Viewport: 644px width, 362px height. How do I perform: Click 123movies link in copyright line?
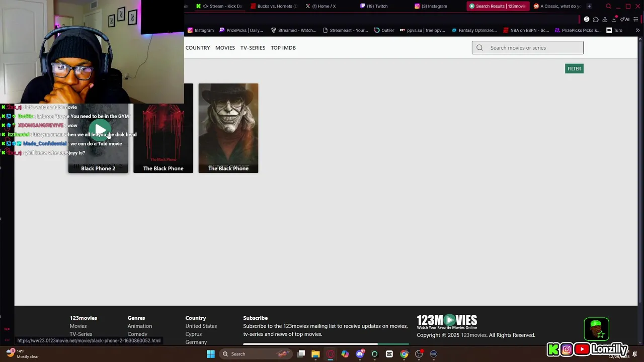(473, 335)
